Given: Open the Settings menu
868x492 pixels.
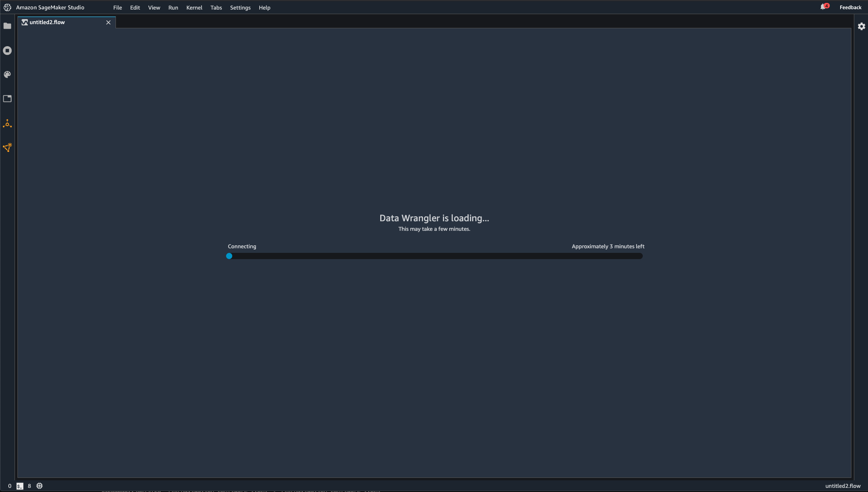Looking at the screenshot, I should tap(240, 7).
